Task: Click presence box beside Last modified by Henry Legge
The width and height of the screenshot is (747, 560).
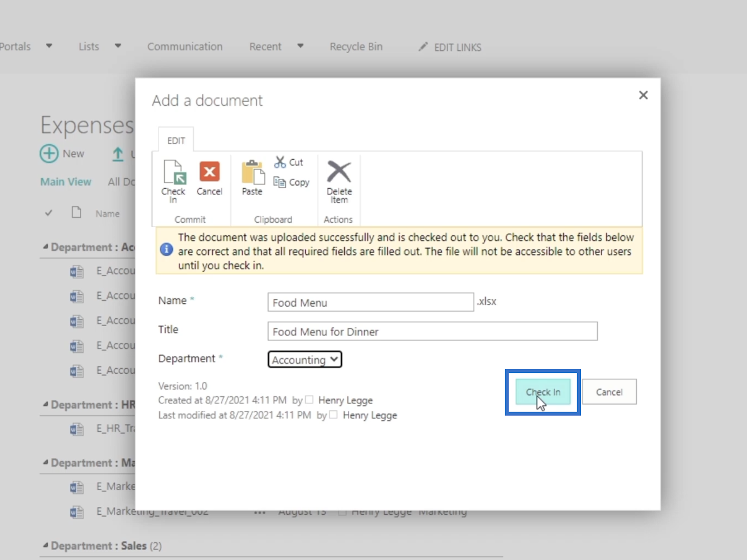Action: pyautogui.click(x=333, y=415)
